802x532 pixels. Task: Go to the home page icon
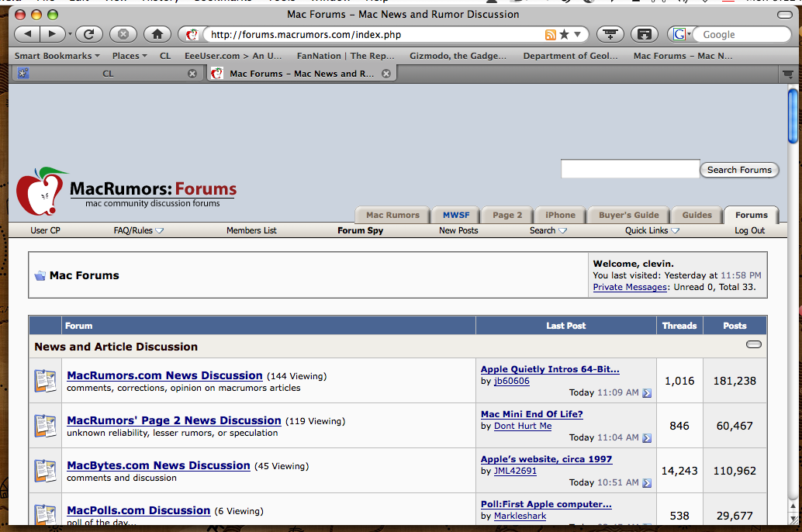(157, 34)
